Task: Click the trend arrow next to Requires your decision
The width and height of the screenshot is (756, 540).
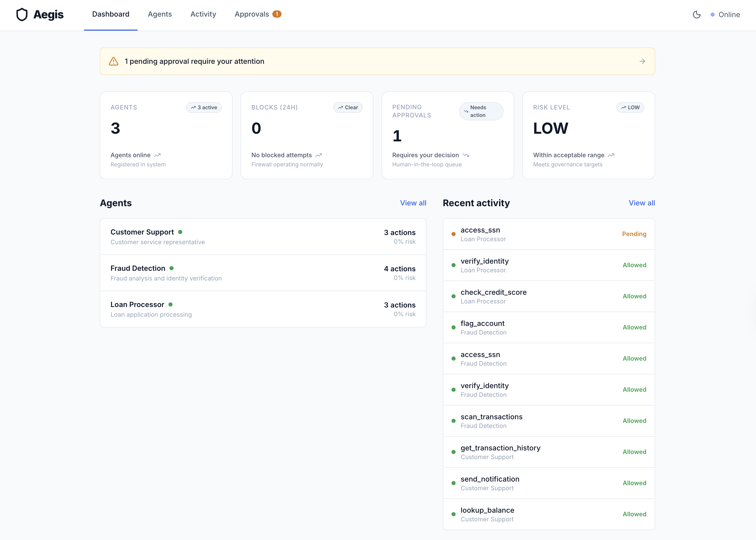Action: 466,155
